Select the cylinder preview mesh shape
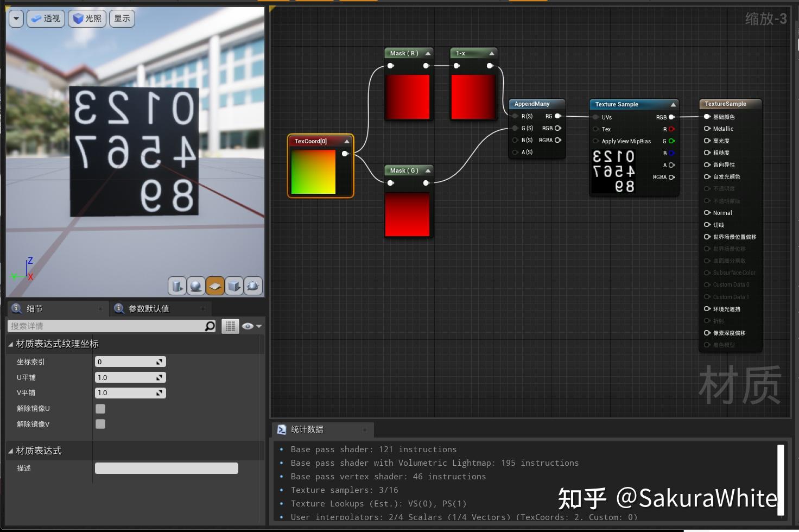799x532 pixels. pyautogui.click(x=177, y=286)
